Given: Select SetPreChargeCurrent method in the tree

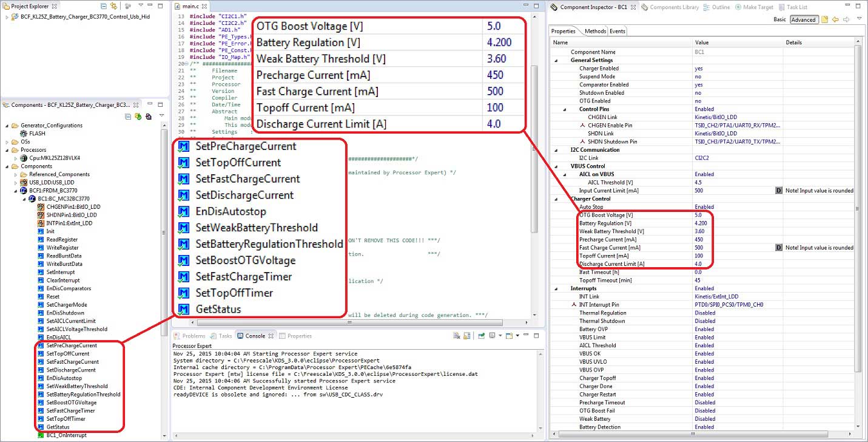Looking at the screenshot, I should [71, 345].
